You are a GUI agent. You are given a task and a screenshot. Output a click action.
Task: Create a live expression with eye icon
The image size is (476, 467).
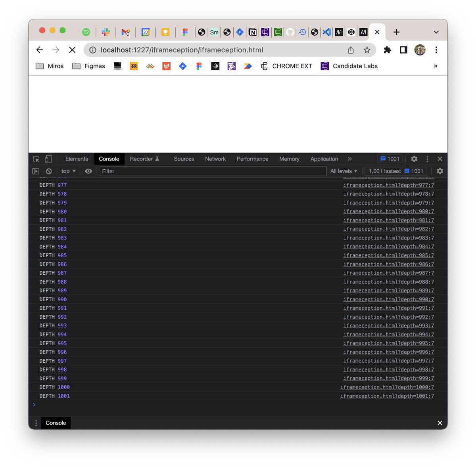coord(88,171)
